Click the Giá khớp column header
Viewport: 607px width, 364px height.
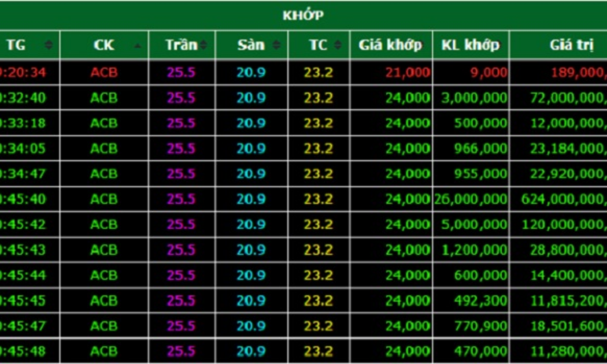390,45
